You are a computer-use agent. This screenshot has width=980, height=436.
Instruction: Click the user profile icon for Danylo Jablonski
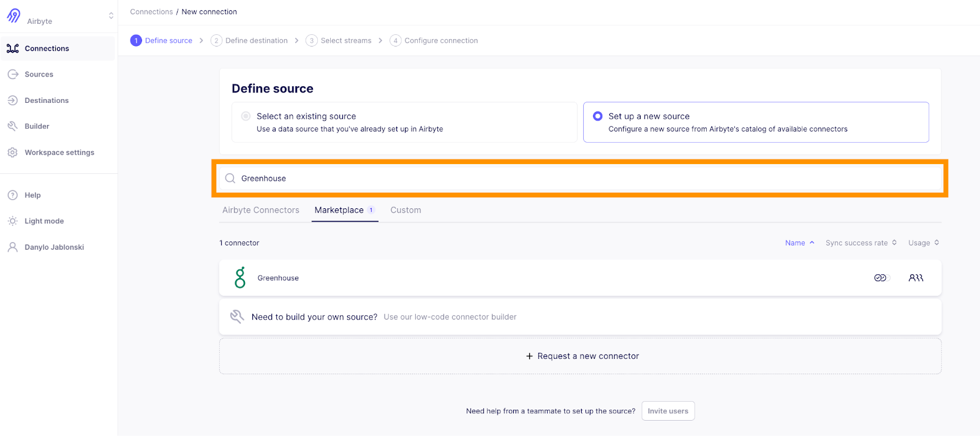point(13,247)
